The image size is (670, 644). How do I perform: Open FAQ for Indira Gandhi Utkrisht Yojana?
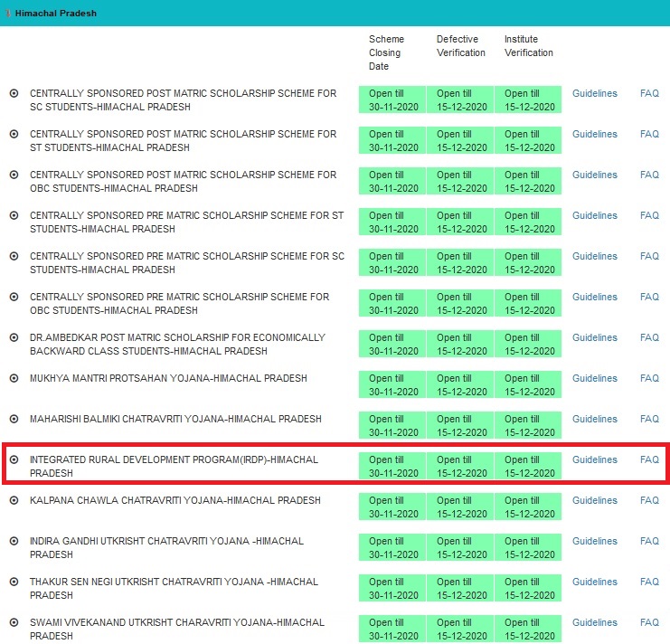click(x=649, y=541)
